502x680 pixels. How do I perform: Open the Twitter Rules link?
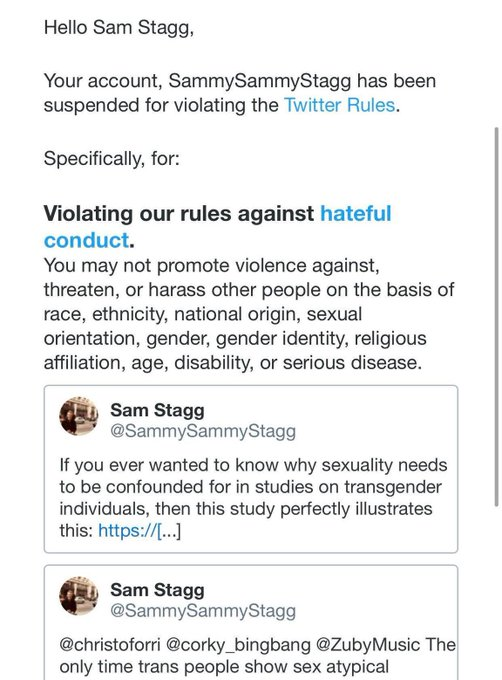(x=339, y=105)
